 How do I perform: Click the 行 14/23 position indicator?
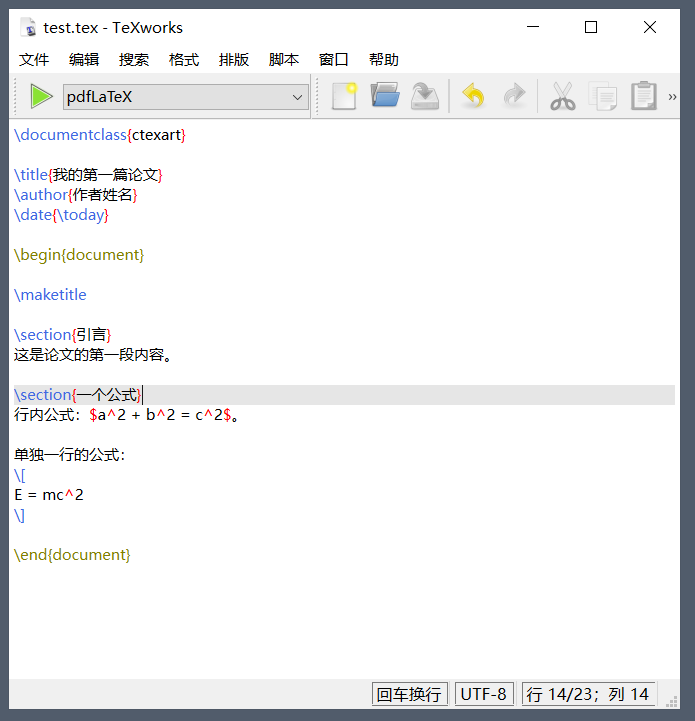(588, 694)
